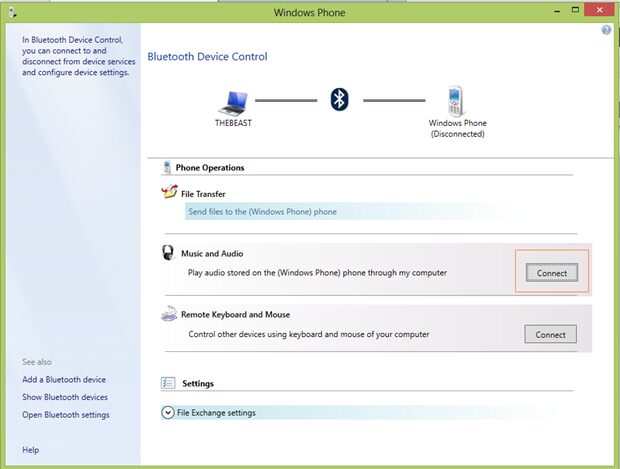Image resolution: width=620 pixels, height=469 pixels.
Task: Select 'Control other devices using keyboard' description
Action: tap(309, 334)
